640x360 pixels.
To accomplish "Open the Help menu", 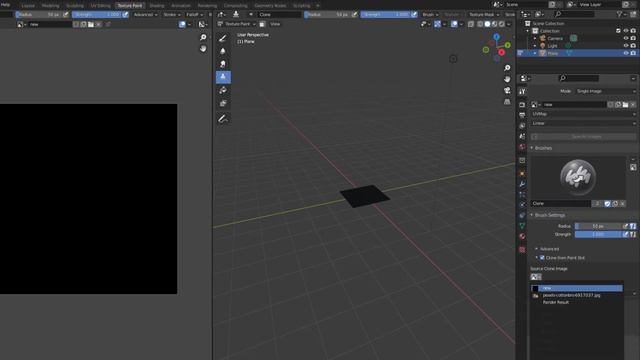I will point(5,5).
